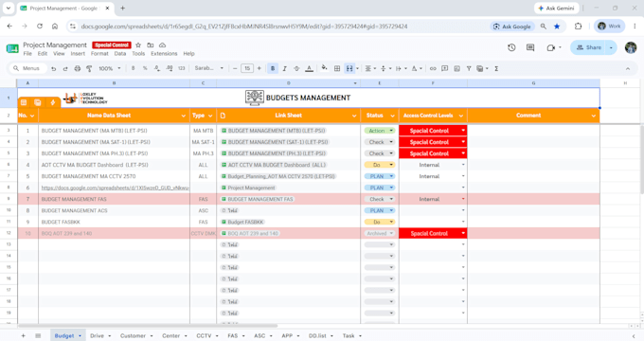
Task: Open the Data menu
Action: coord(120,54)
